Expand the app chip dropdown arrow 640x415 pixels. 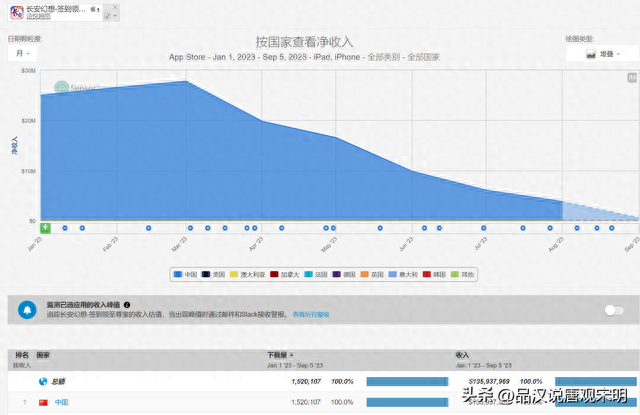click(115, 16)
